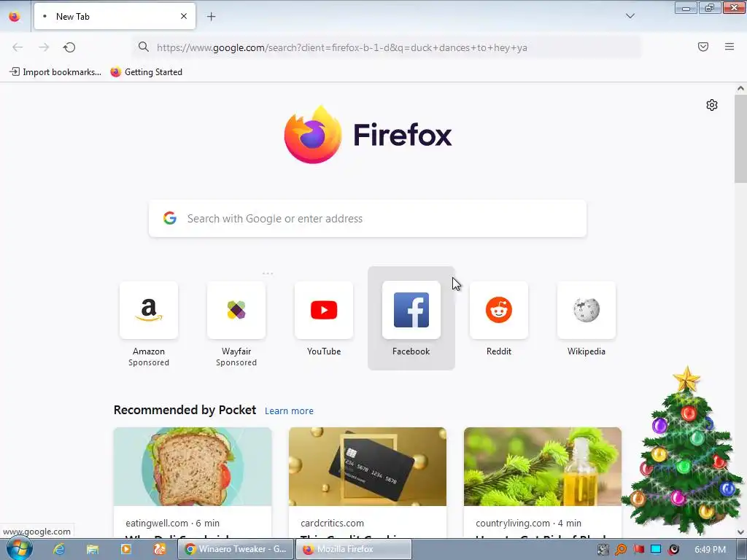Screen dimensions: 747x560
Task: Click the red flag action center tray icon
Action: (x=638, y=550)
